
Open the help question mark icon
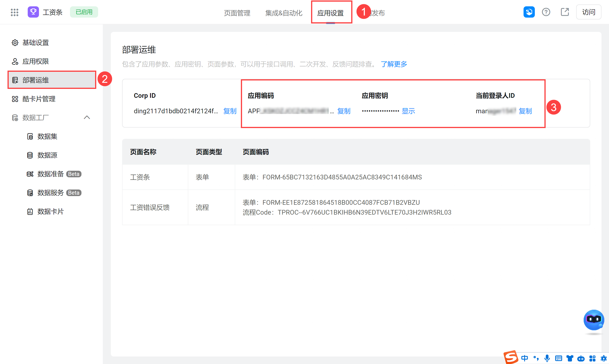click(546, 12)
